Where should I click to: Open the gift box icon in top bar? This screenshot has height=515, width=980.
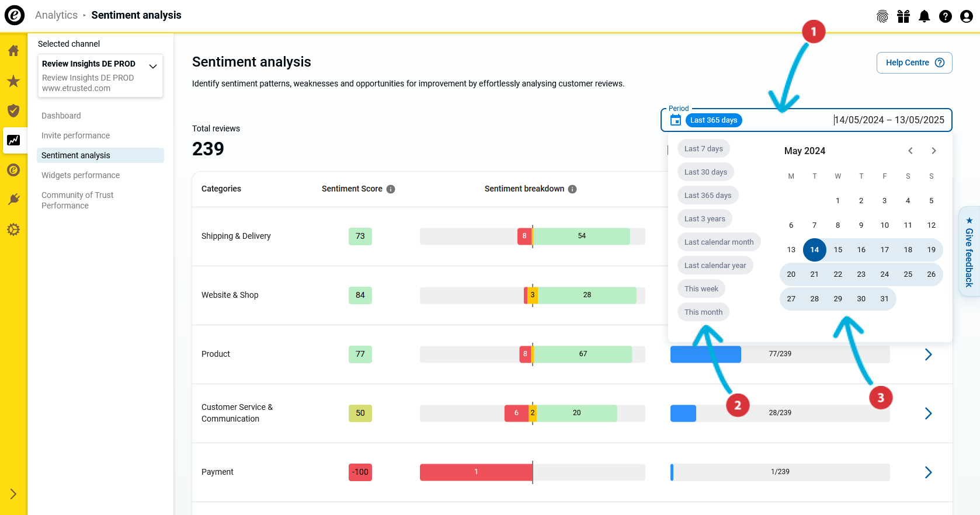[903, 16]
